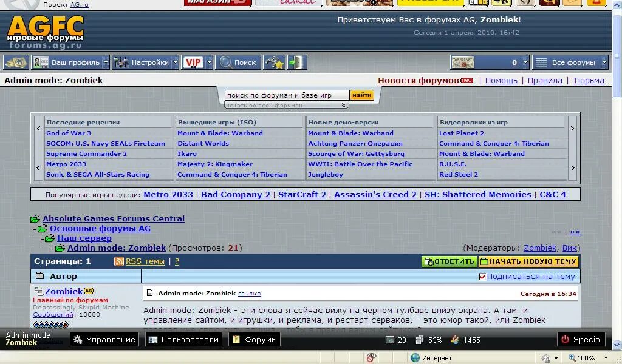Expand the искать во всех форумах selector
The image size is (622, 364).
[287, 106]
